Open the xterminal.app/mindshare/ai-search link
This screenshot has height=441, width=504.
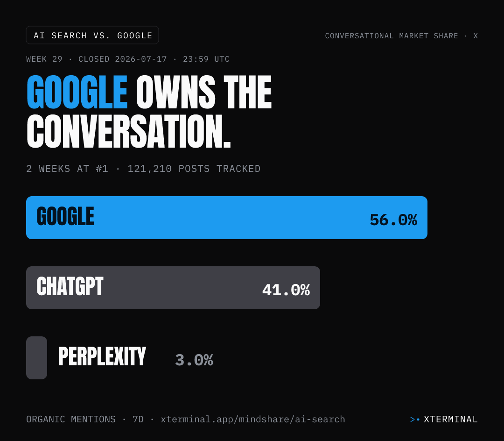[x=252, y=420]
